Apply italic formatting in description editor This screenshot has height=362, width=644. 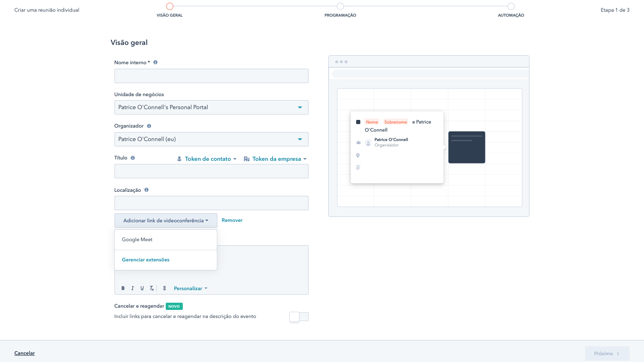point(132,288)
